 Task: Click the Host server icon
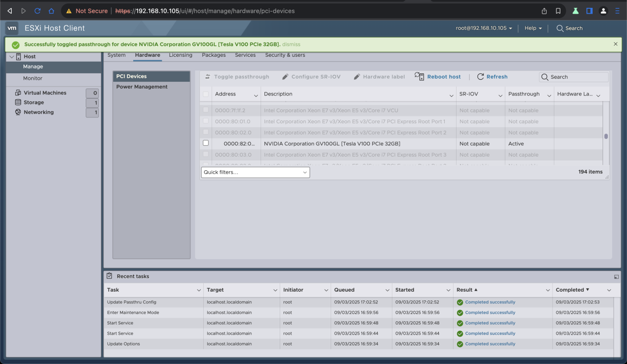[19, 57]
